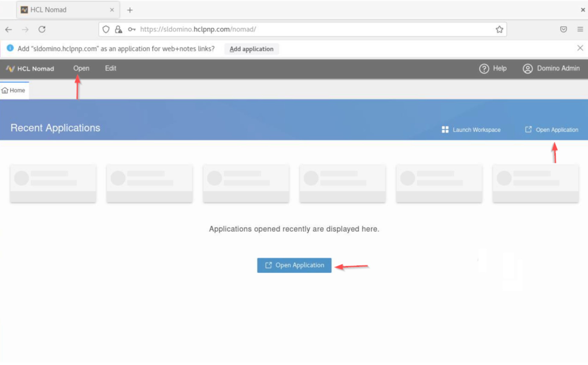
Task: Click the Add application button
Action: tap(251, 49)
